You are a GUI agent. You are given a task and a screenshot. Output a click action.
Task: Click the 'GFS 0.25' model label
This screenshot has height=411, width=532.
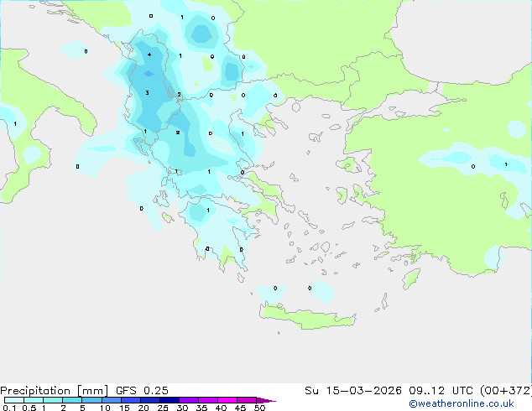(x=142, y=391)
